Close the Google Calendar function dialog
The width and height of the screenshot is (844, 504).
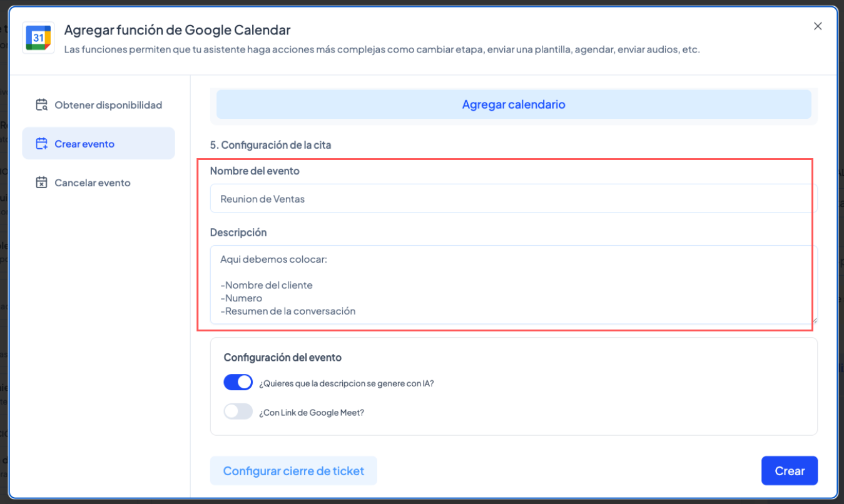(x=817, y=26)
